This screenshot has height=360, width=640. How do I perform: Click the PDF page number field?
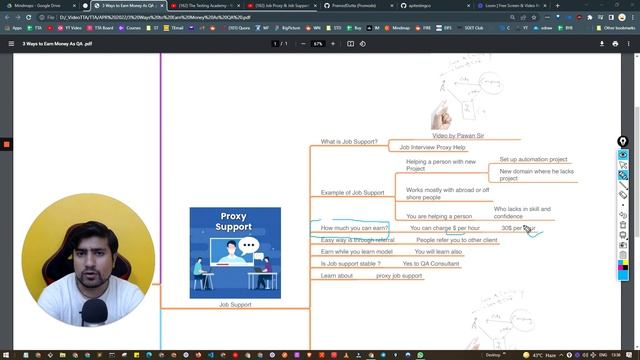click(x=275, y=44)
